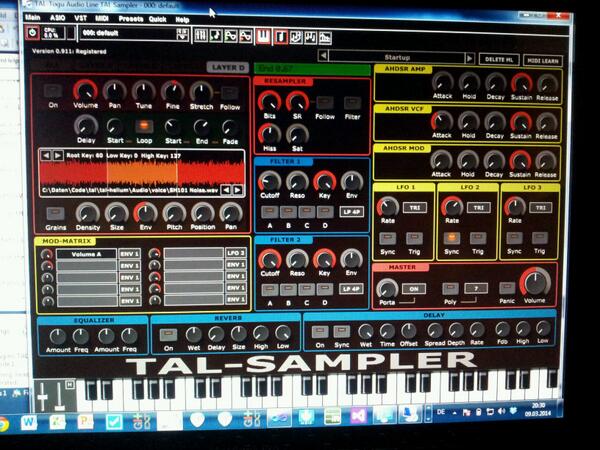Toggle the Master Poly switch
This screenshot has width=600, height=450.
coord(450,288)
